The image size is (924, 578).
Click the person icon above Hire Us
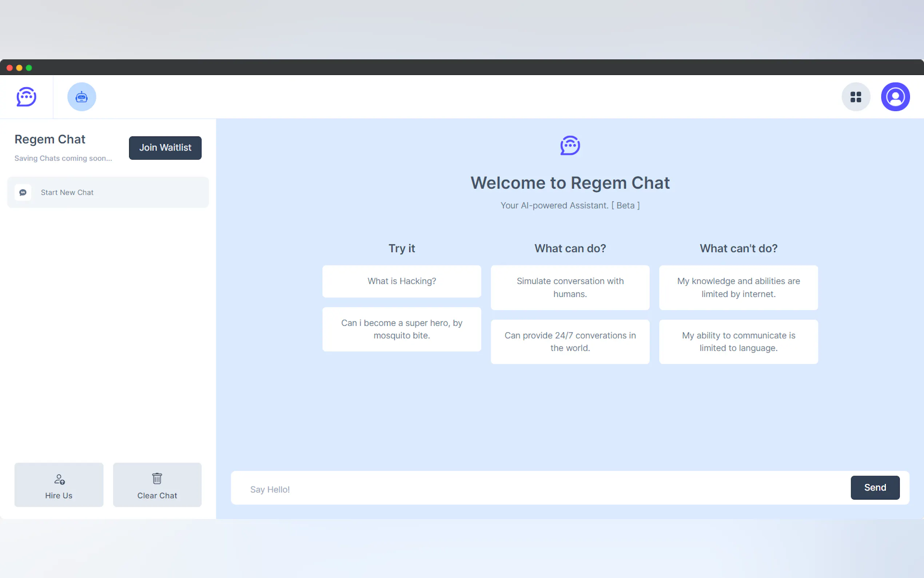pyautogui.click(x=59, y=479)
